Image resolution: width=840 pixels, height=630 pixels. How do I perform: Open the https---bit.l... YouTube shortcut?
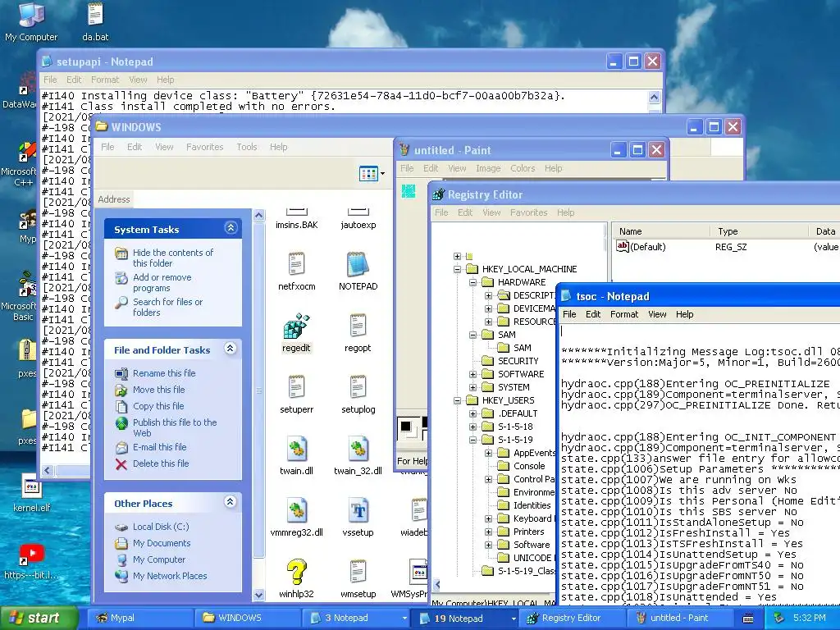click(31, 561)
